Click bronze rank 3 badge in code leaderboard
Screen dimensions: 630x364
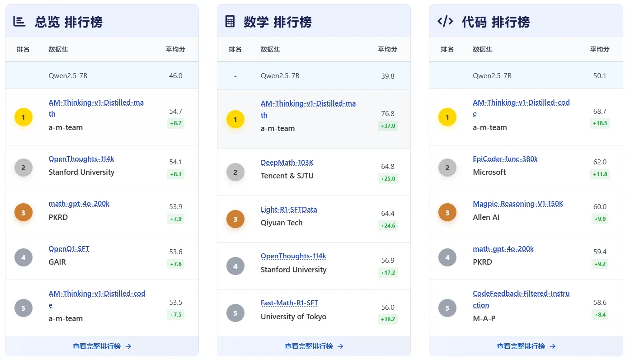447,213
